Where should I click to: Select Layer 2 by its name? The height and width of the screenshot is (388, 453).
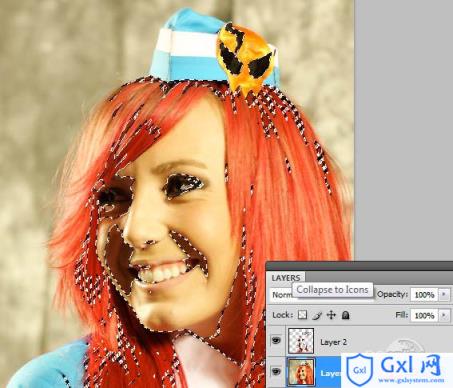tap(333, 342)
